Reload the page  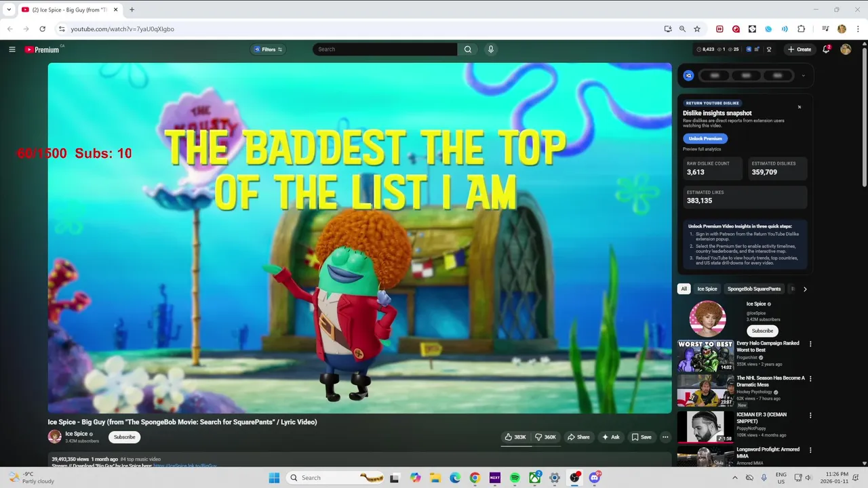tap(42, 29)
